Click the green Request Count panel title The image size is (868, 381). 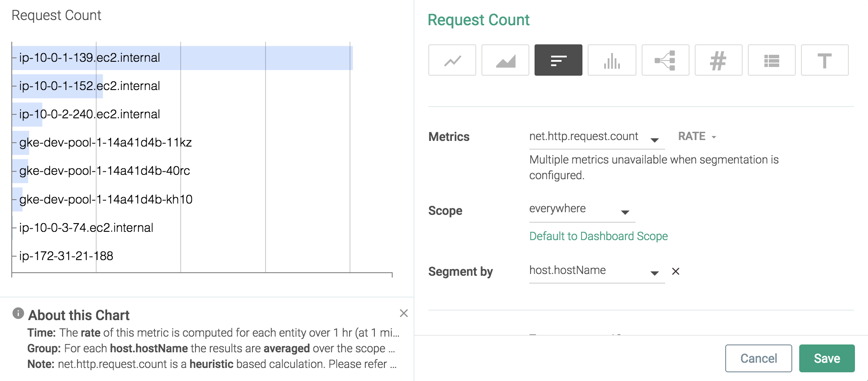click(478, 20)
